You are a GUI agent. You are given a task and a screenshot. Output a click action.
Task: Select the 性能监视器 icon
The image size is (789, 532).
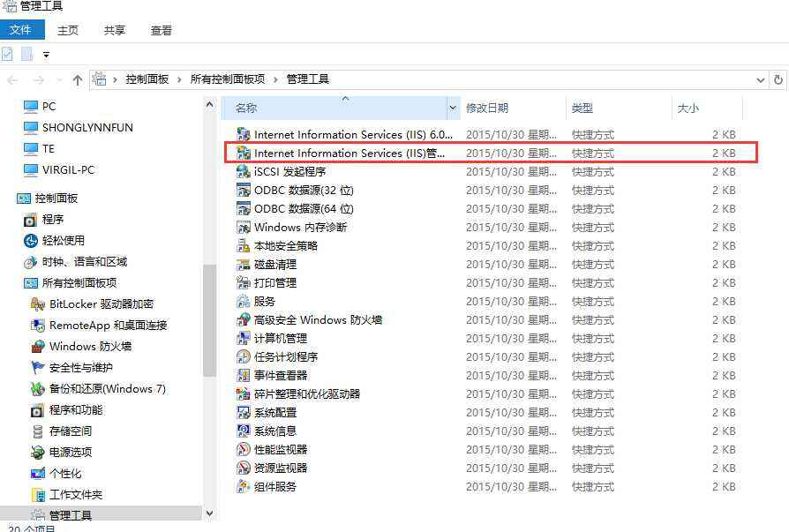pyautogui.click(x=244, y=450)
